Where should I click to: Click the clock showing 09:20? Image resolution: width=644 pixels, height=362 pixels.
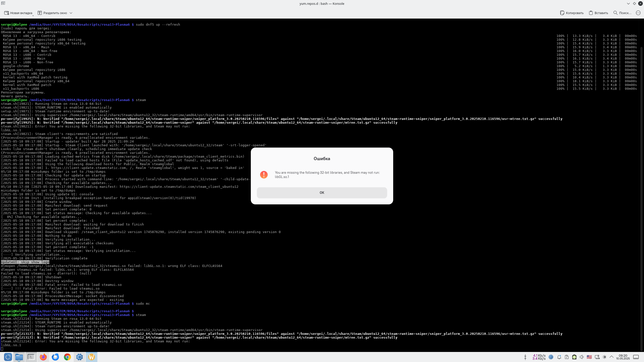coord(623,357)
